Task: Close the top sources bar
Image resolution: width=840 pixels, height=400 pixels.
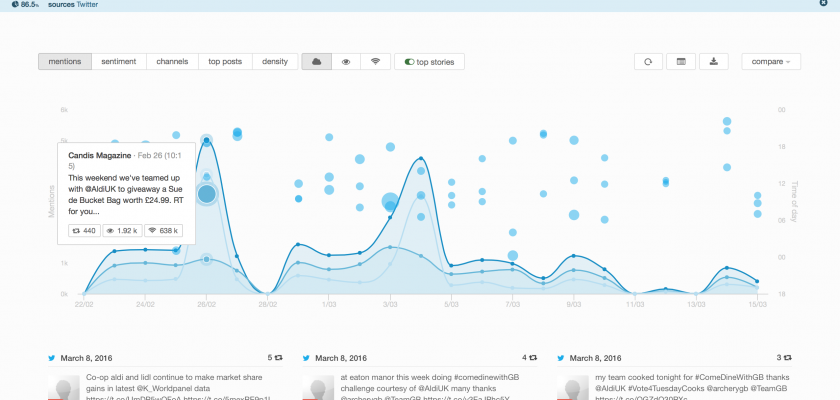Action: 825,4
